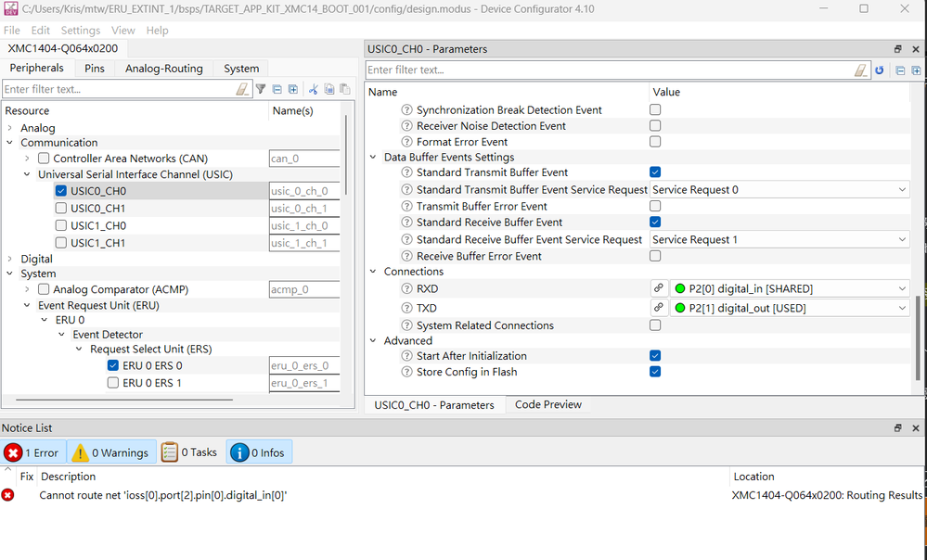Enable the ERU 0 ERS 1 checkbox
Screen dimensions: 927x560
point(112,382)
